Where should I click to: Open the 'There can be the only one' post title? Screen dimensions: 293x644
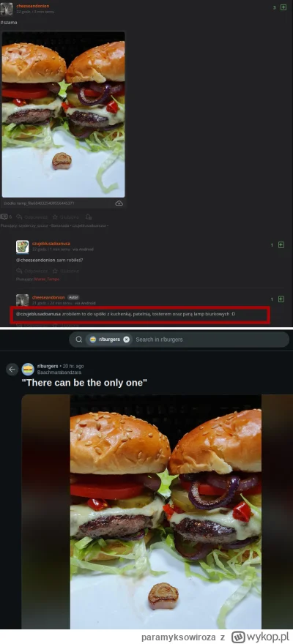84,383
